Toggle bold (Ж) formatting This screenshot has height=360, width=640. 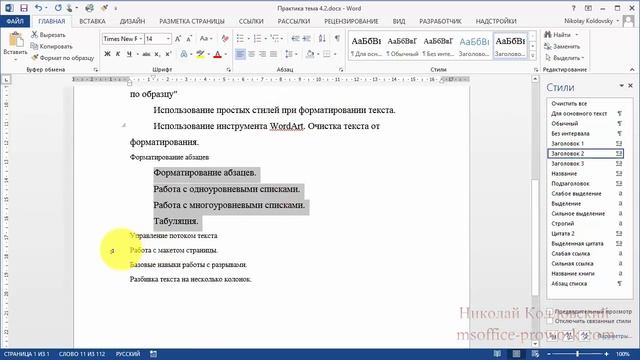(x=107, y=54)
